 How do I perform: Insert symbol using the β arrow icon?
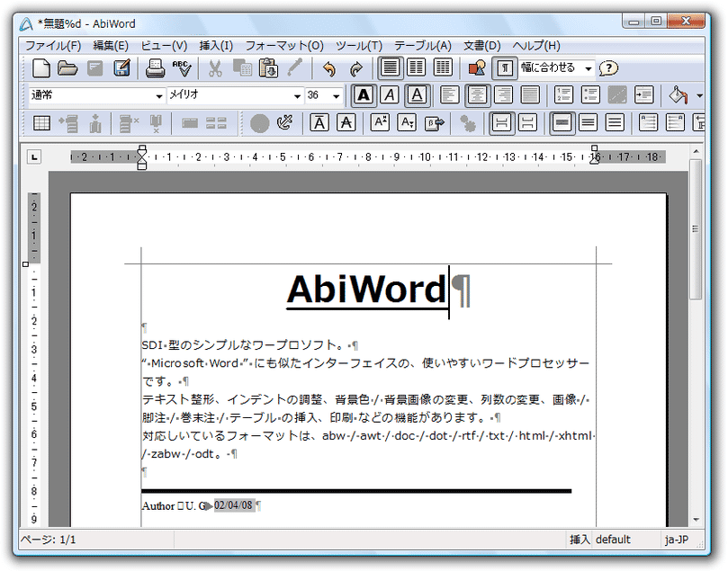(434, 123)
